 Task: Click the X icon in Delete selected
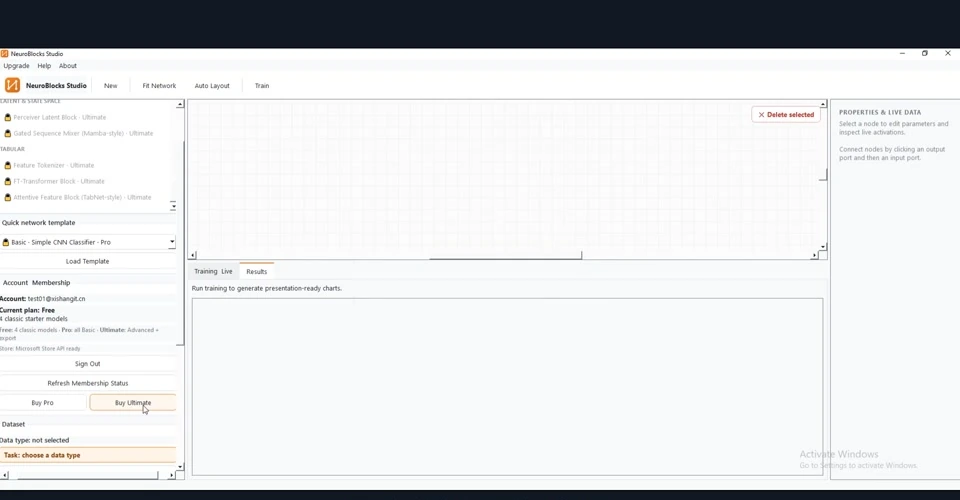pos(762,114)
